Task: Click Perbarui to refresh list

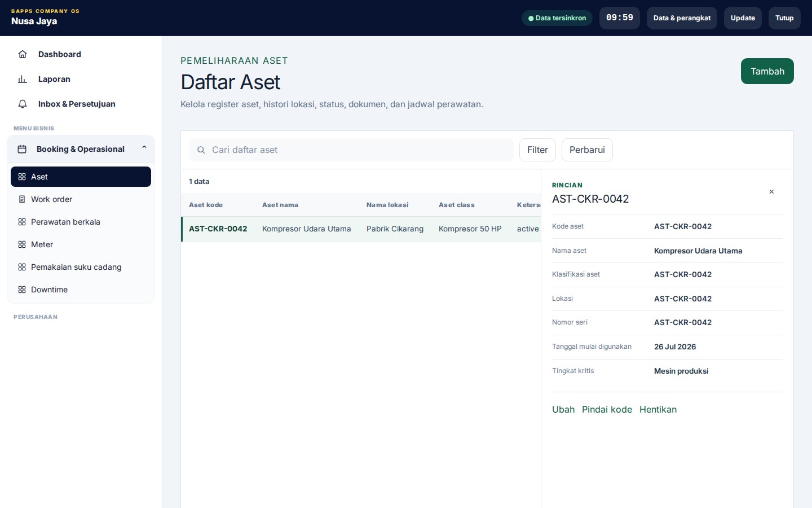Action: 587,150
